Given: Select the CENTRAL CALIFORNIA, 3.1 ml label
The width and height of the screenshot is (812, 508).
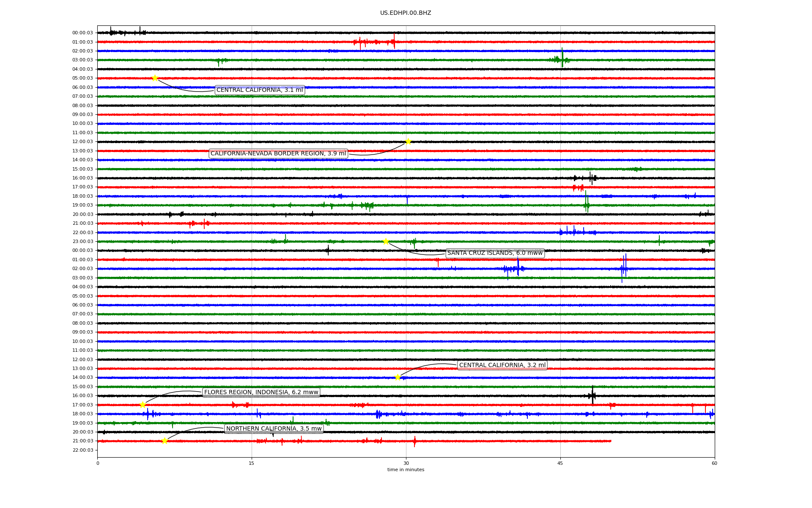Looking at the screenshot, I should pyautogui.click(x=260, y=90).
